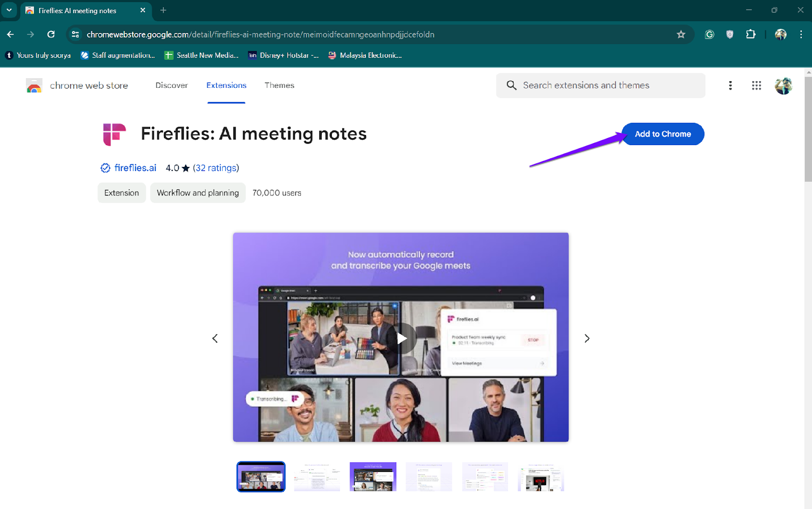The height and width of the screenshot is (509, 812).
Task: Open the Seattle New Media bookmark
Action: coord(201,55)
